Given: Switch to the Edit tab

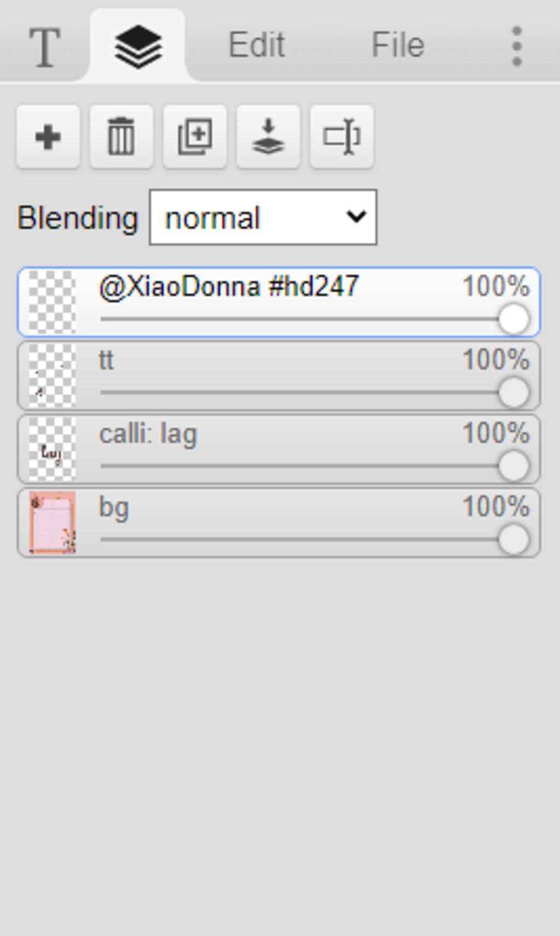Looking at the screenshot, I should (x=256, y=45).
